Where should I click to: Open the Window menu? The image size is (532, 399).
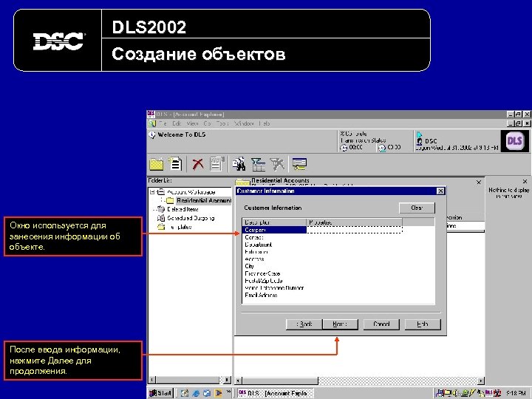coord(244,123)
